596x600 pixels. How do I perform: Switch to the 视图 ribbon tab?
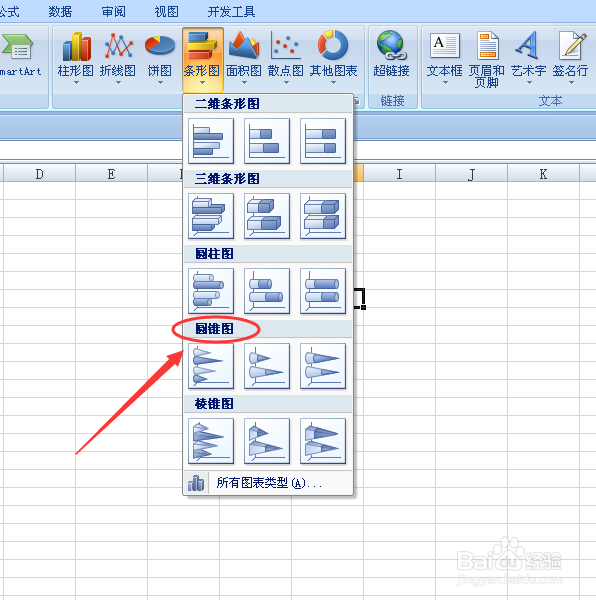point(166,11)
